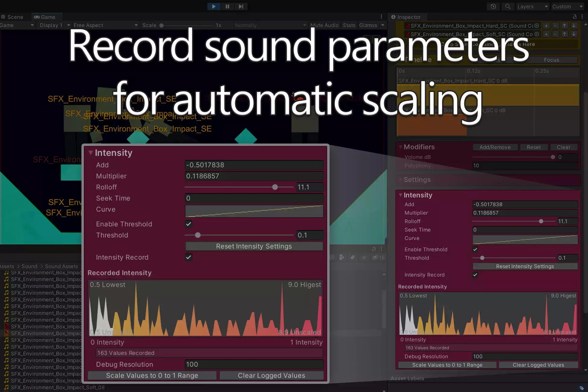
Task: Click the Rolloff slider handle in Inspector
Action: pyautogui.click(x=541, y=221)
